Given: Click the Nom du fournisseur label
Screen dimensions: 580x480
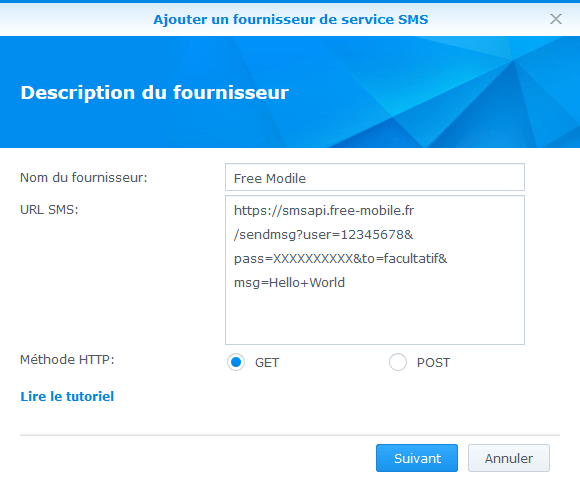Looking at the screenshot, I should 84,178.
